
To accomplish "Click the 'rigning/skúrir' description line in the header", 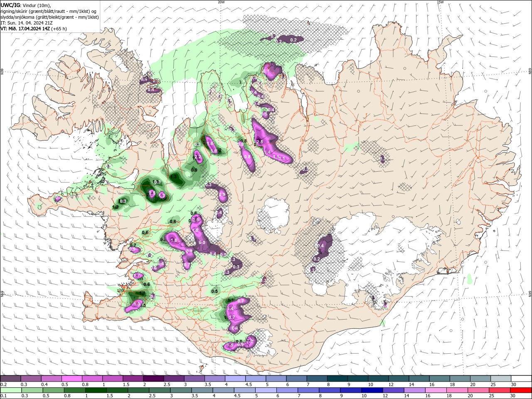I will 49,11.
